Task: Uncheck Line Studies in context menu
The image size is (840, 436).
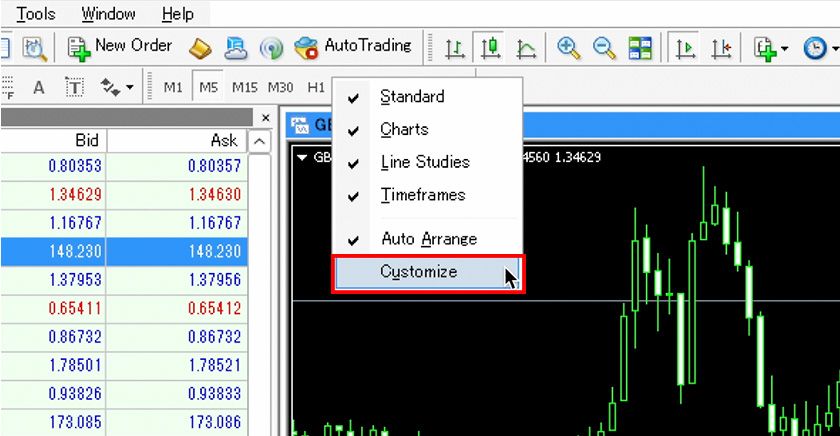Action: (424, 162)
